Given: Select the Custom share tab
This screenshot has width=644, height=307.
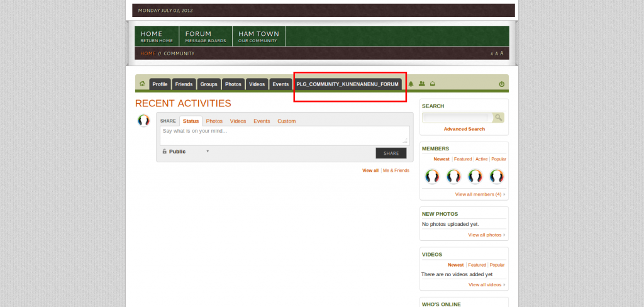Looking at the screenshot, I should pyautogui.click(x=286, y=121).
